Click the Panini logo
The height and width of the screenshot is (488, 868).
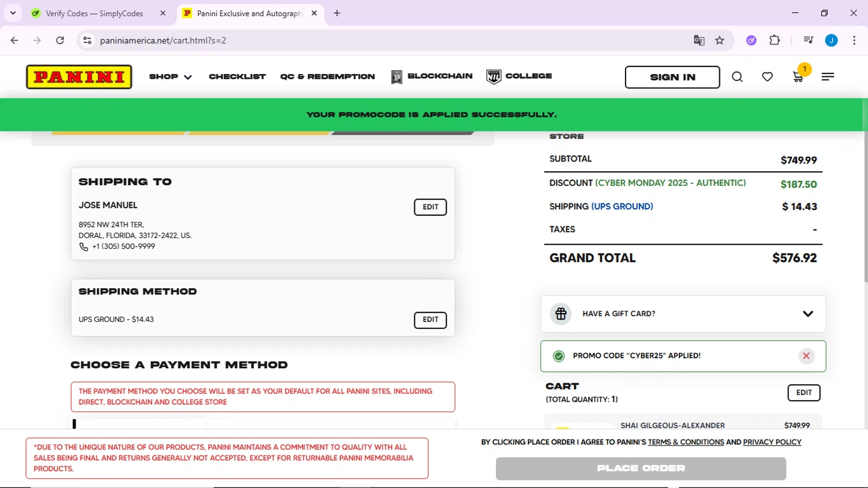79,76
